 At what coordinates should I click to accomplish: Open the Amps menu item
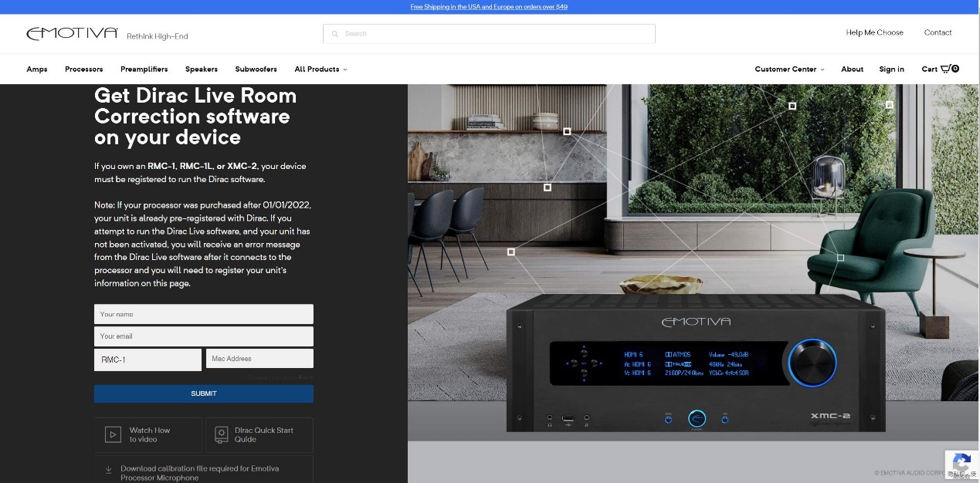pyautogui.click(x=37, y=69)
